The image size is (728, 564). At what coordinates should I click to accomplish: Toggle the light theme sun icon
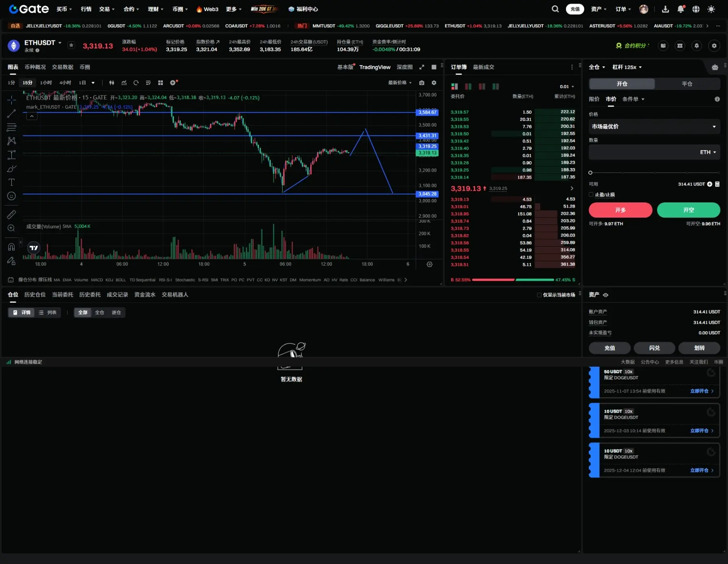711,9
